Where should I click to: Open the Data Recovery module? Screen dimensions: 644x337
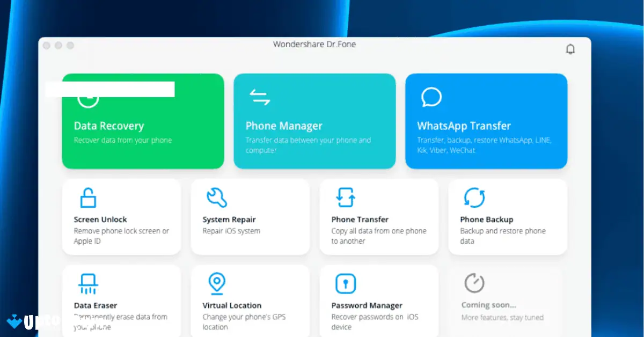click(143, 121)
